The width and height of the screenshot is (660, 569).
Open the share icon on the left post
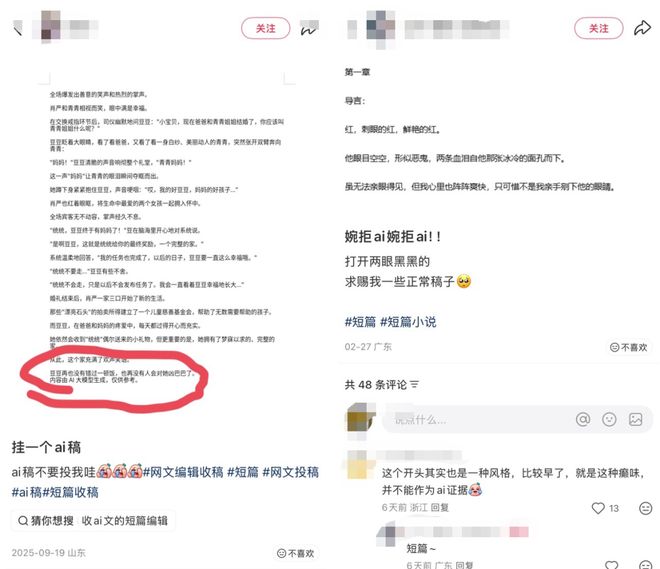(309, 29)
